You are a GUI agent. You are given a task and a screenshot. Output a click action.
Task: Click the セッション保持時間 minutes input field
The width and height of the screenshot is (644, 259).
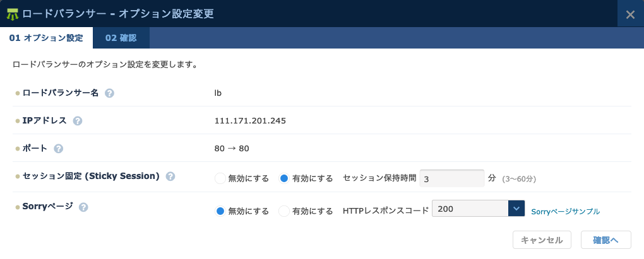[x=451, y=178]
